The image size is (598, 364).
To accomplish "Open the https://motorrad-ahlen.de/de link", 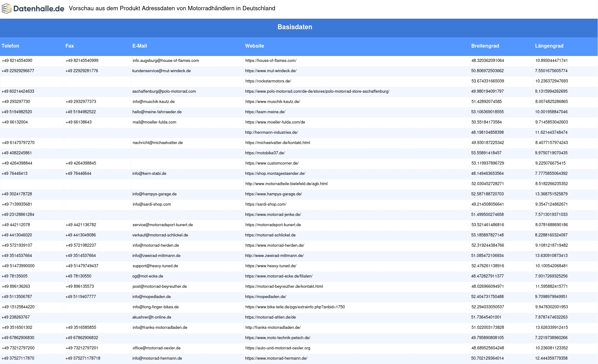I will click(270, 317).
